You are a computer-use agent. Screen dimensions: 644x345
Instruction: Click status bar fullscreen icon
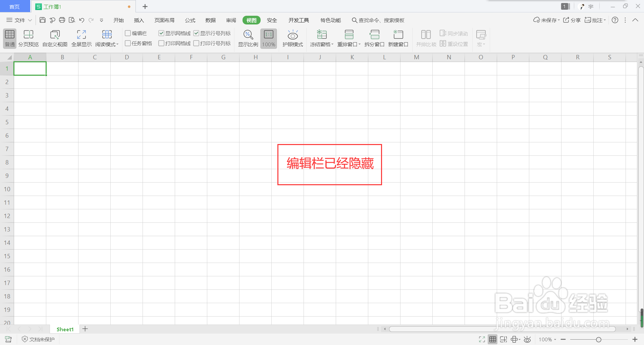pyautogui.click(x=482, y=339)
